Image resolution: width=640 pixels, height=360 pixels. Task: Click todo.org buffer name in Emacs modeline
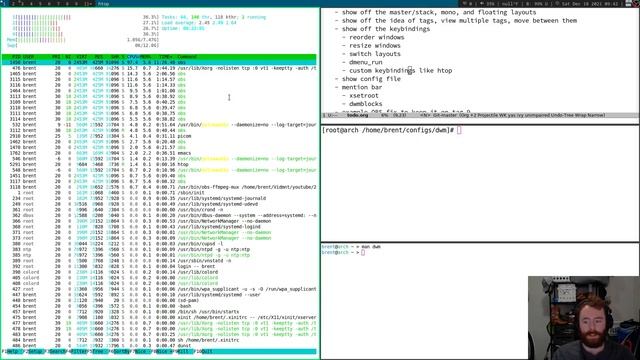click(358, 116)
